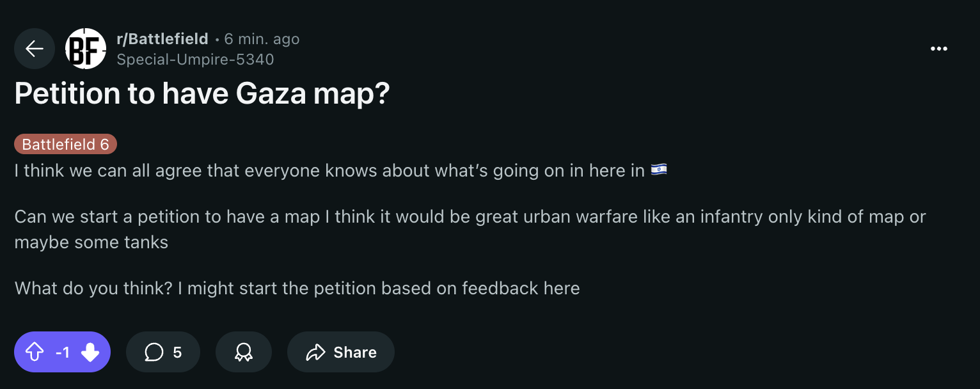Click the -1 vote score

(62, 352)
